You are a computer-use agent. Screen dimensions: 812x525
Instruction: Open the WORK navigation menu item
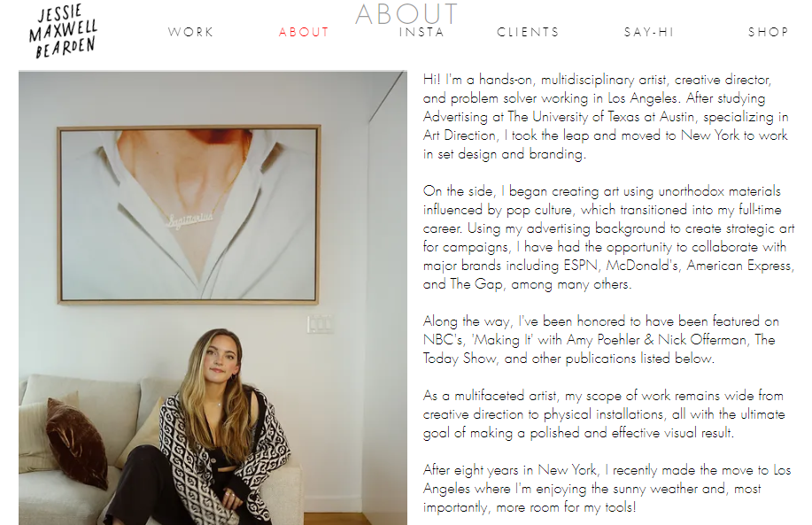pyautogui.click(x=190, y=32)
